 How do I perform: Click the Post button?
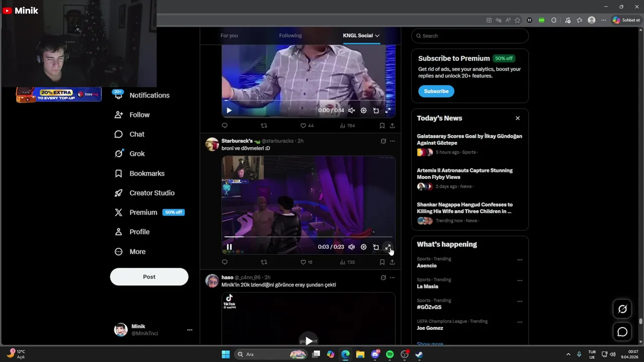149,277
